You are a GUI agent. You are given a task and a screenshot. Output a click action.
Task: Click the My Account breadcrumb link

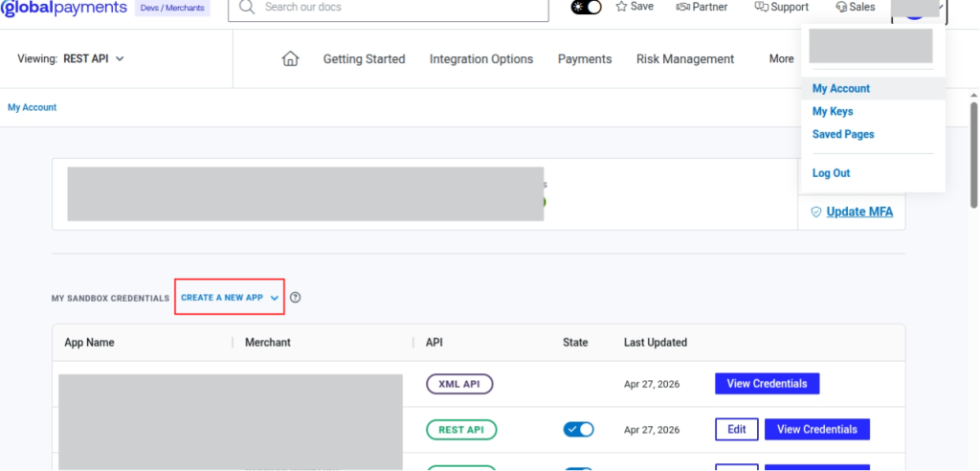(x=32, y=107)
